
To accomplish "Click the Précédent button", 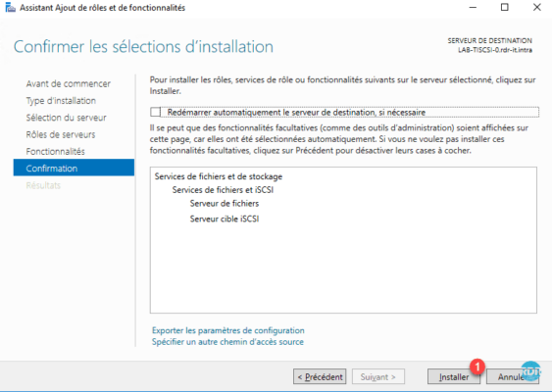I will pos(320,377).
